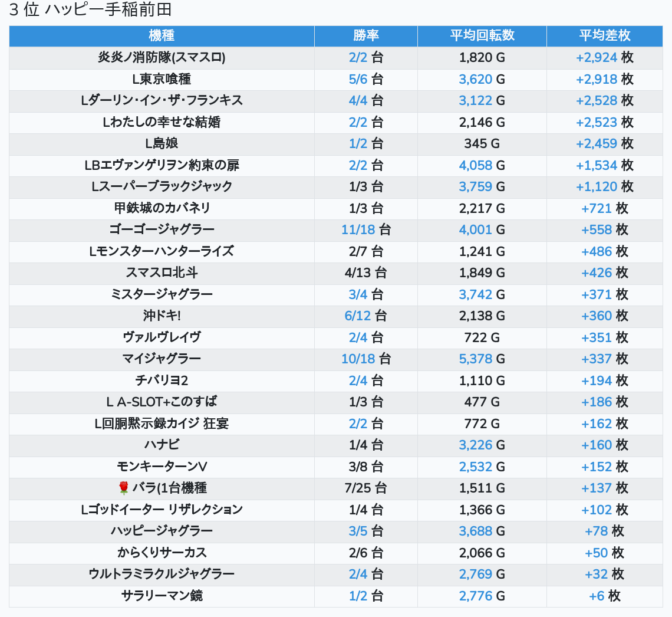Select the 甲鉄城のカバネリ machine name

(x=162, y=208)
